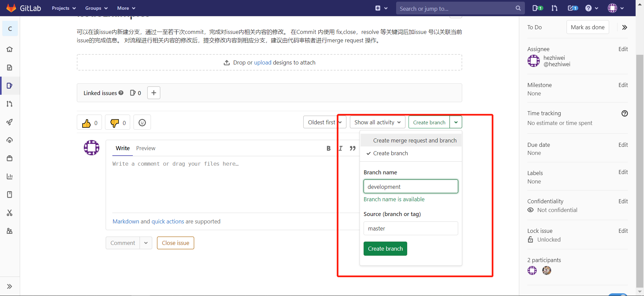644x296 pixels.
Task: Open Project overview in the sidebar
Action: [x=10, y=49]
